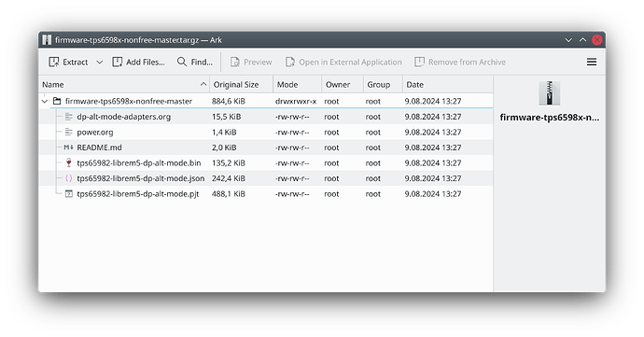Click the 242,4 KiB size cell
This screenshot has height=337, width=644.
coord(229,178)
